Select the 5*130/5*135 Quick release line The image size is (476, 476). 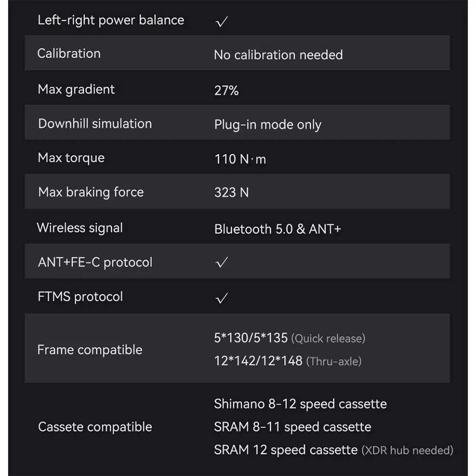[289, 338]
